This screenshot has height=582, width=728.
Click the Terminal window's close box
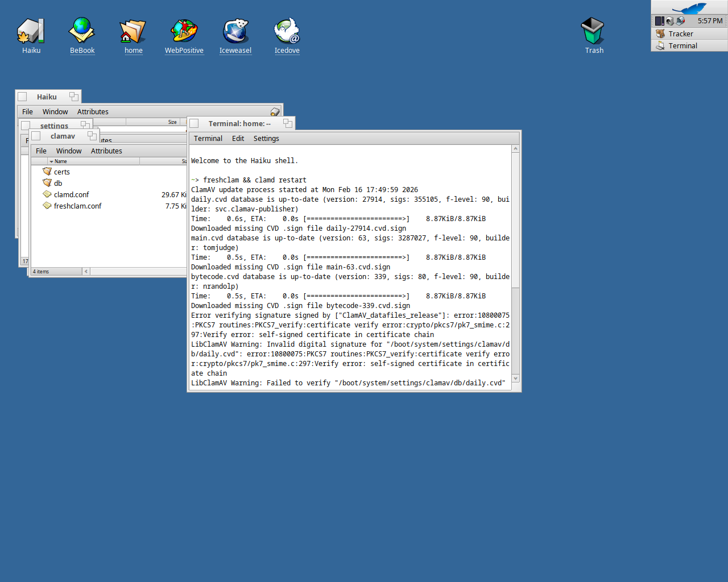[194, 124]
